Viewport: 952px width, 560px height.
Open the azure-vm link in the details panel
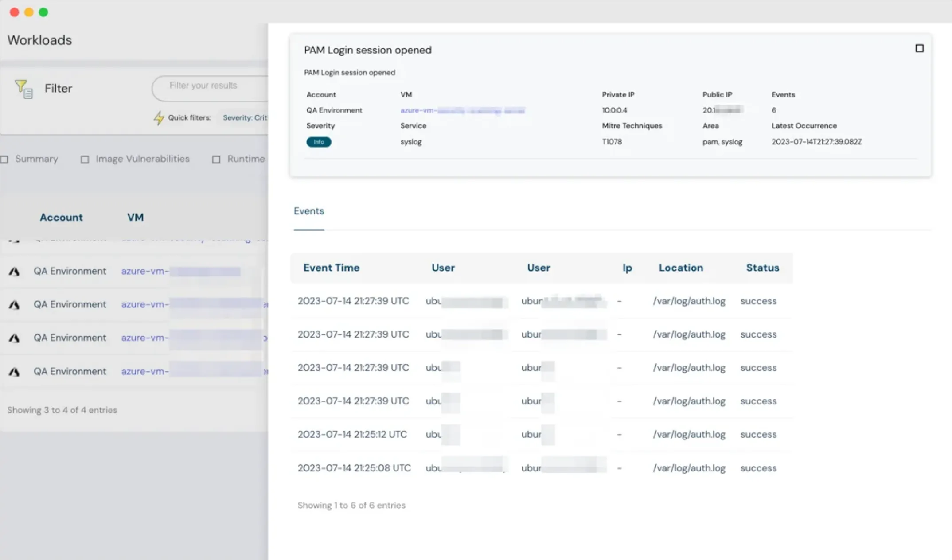pyautogui.click(x=462, y=110)
